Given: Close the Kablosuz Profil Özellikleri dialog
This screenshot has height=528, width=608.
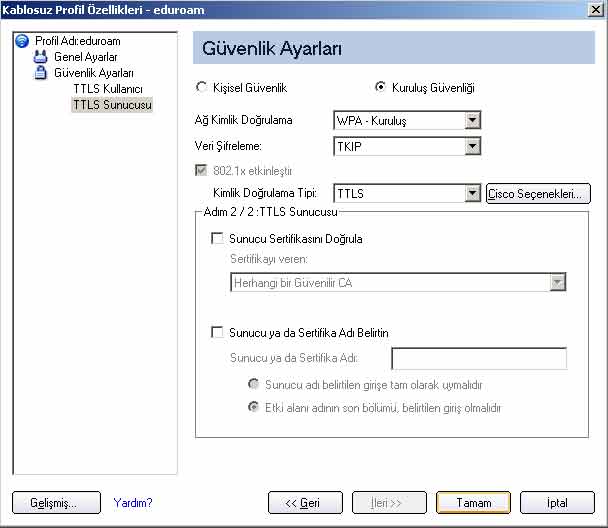Looking at the screenshot, I should (x=596, y=9).
